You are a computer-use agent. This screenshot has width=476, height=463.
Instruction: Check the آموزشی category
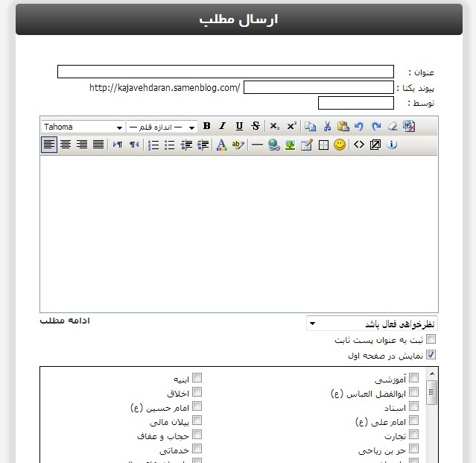413,377
